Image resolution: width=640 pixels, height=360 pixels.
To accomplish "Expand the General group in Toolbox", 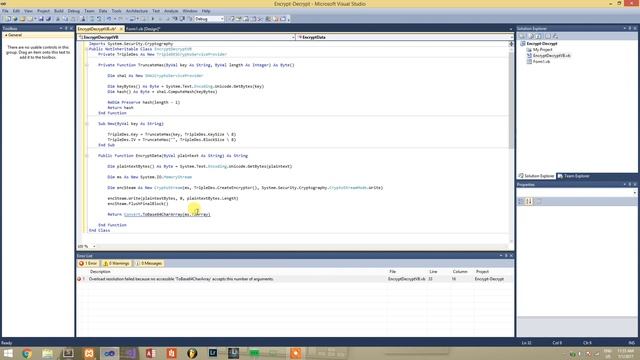I will [x=6, y=35].
